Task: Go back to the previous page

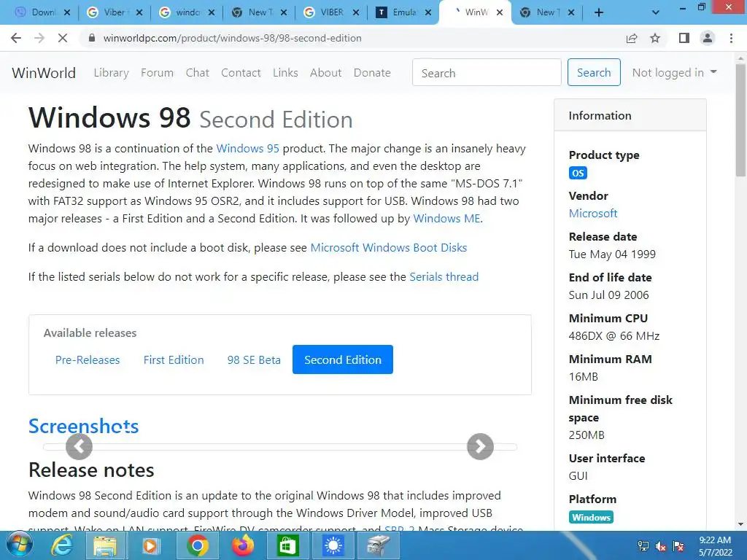Action: (16, 38)
